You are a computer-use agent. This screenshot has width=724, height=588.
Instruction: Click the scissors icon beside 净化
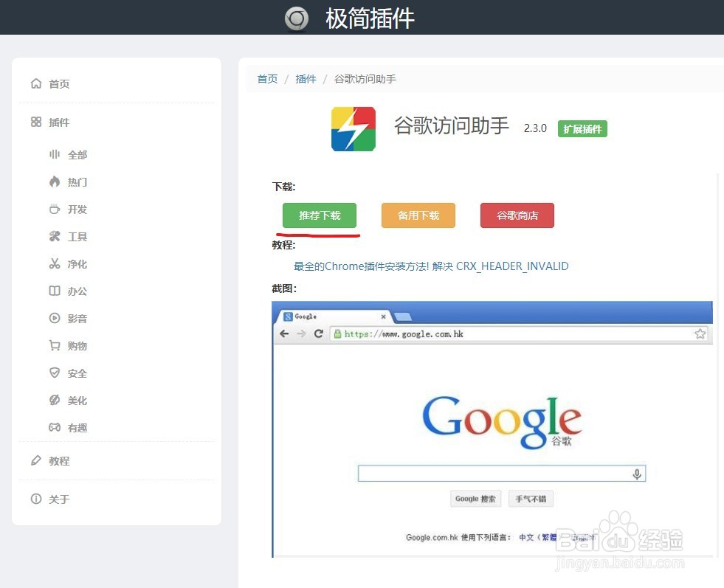(55, 263)
